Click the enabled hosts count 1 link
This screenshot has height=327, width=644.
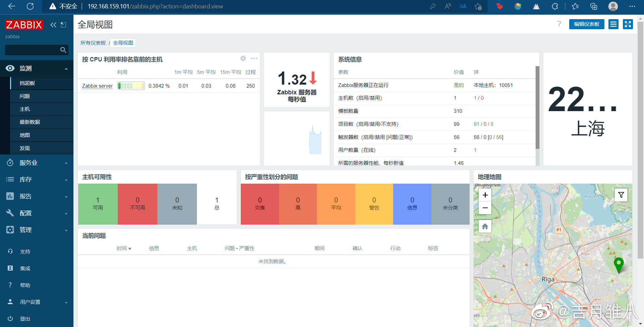point(475,98)
